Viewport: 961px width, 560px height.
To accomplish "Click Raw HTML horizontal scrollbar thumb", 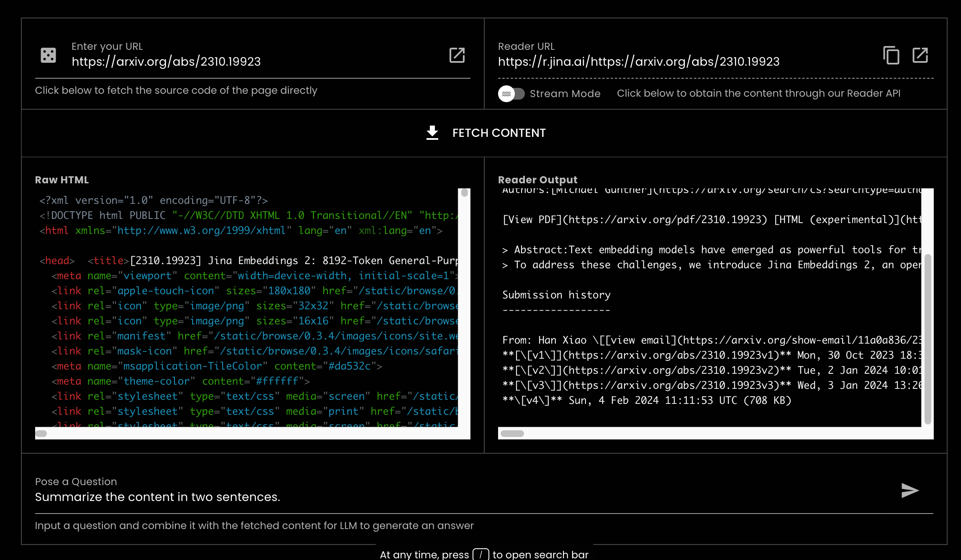I will coord(41,434).
